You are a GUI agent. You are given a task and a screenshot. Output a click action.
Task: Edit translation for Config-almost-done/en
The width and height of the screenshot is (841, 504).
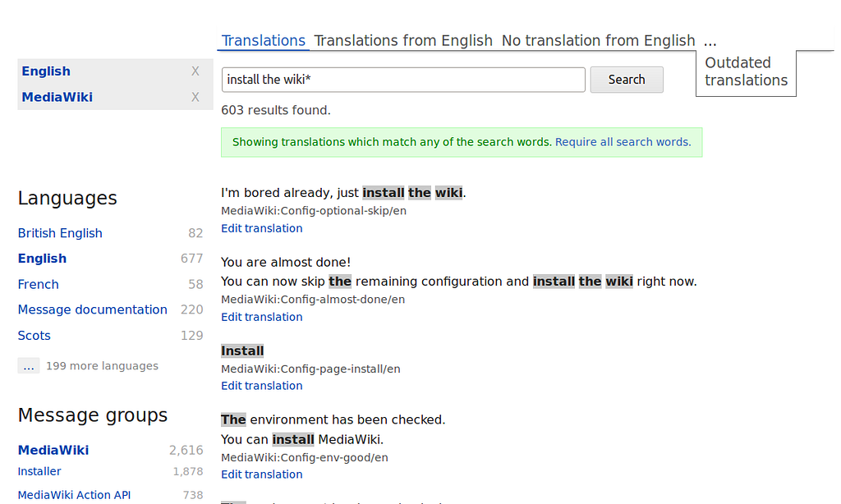pyautogui.click(x=262, y=317)
